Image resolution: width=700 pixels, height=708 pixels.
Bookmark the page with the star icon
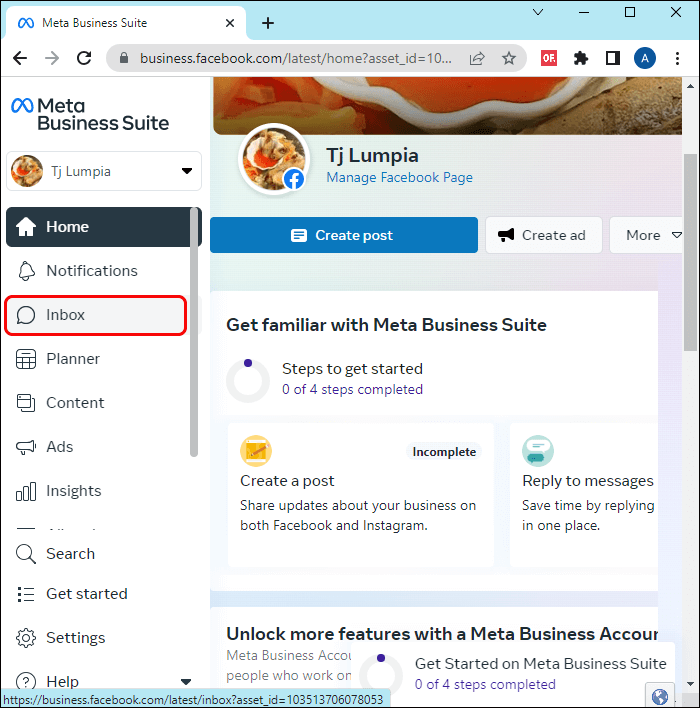pos(509,58)
